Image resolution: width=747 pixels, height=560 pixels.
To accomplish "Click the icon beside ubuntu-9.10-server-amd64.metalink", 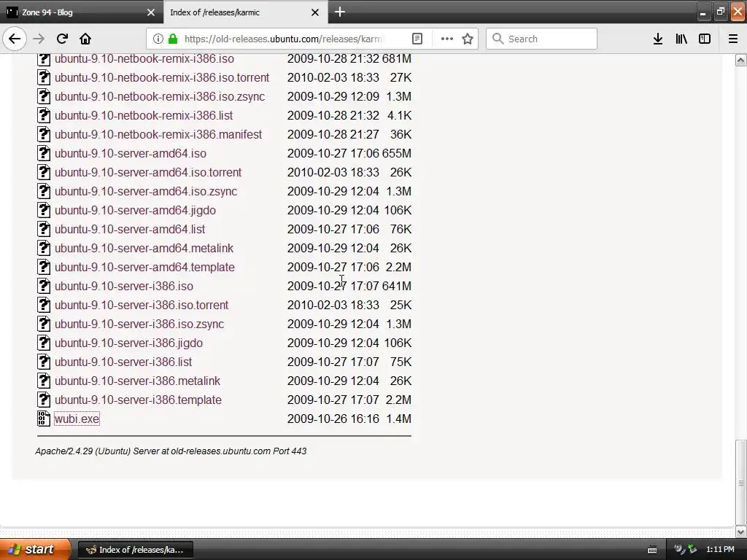I will pos(43,248).
